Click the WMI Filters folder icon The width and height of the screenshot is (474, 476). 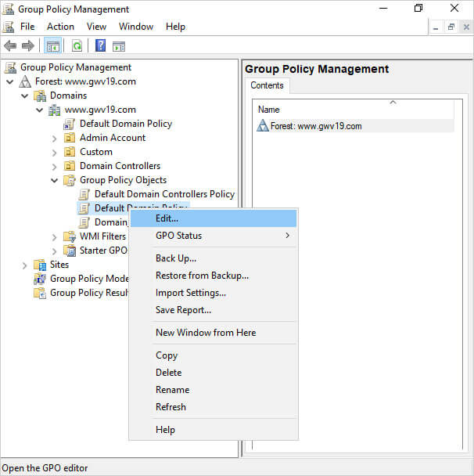(x=70, y=236)
